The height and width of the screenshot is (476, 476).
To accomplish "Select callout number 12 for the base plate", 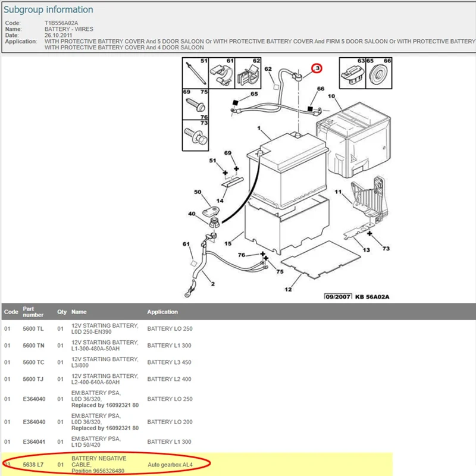I will click(288, 289).
